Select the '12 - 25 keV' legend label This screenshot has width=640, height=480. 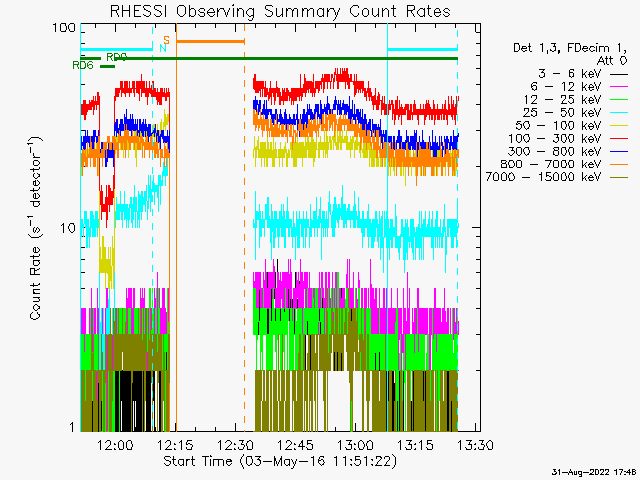562,100
